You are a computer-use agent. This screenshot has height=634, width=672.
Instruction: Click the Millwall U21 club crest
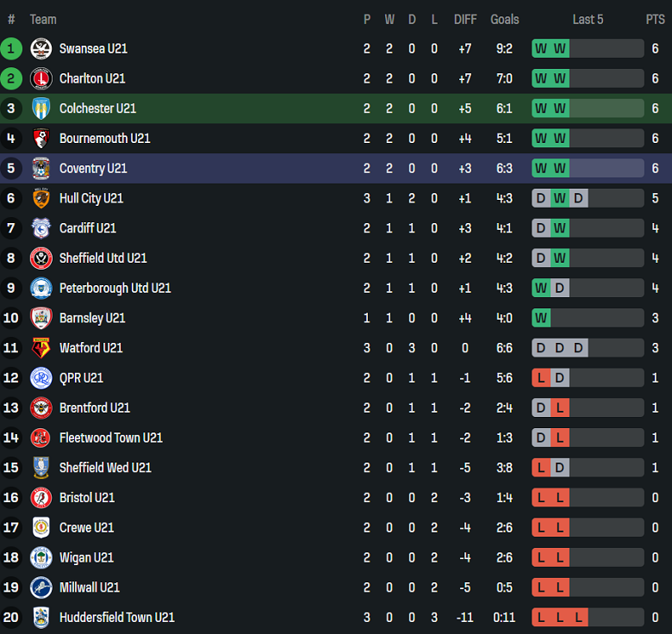(40, 587)
